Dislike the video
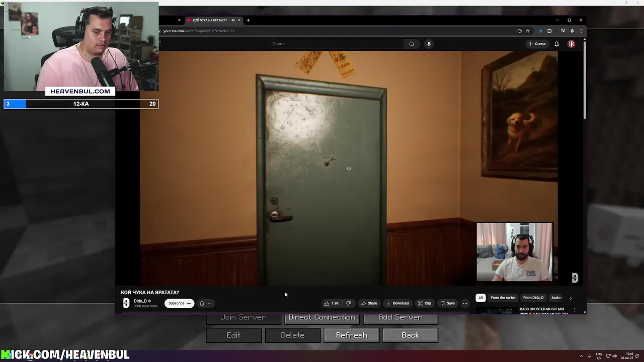 (348, 303)
